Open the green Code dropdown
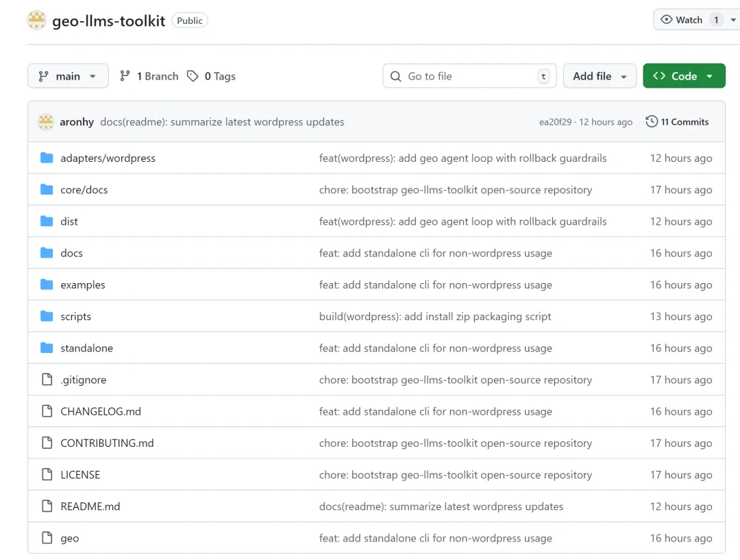 pyautogui.click(x=683, y=76)
